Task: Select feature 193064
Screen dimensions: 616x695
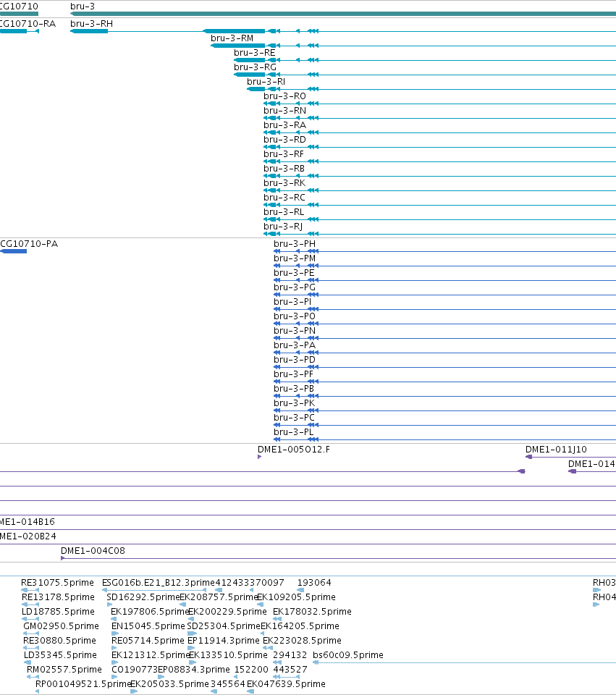Action: pos(314,583)
